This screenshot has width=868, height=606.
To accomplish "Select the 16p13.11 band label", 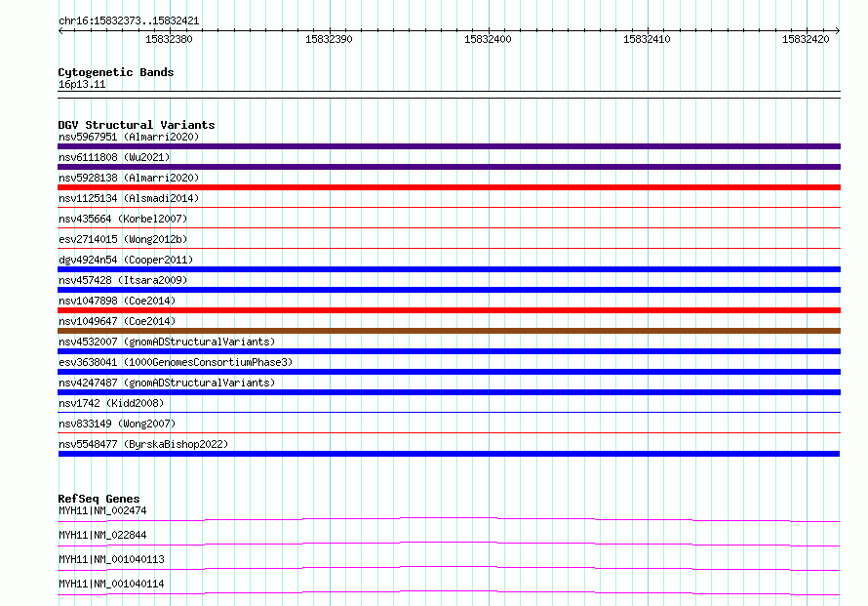I will click(x=82, y=84).
